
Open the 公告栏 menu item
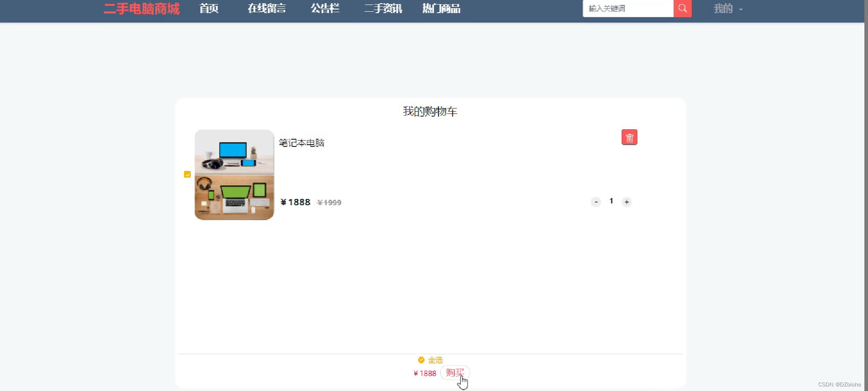[325, 9]
